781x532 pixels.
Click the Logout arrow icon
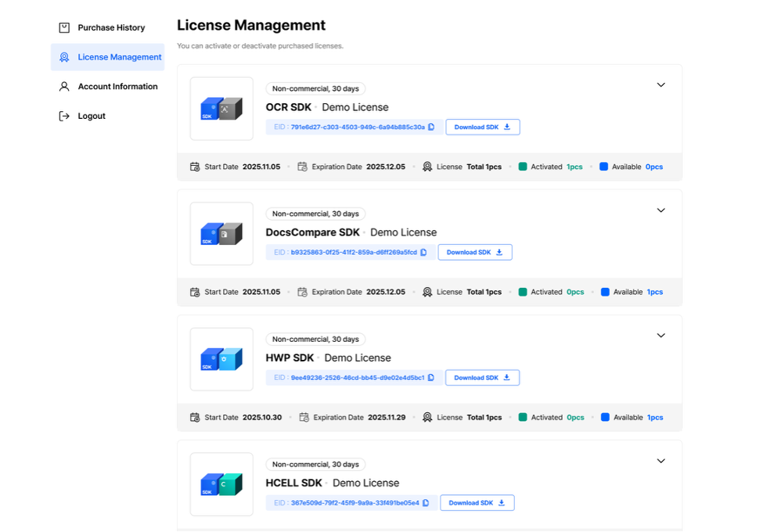63,116
